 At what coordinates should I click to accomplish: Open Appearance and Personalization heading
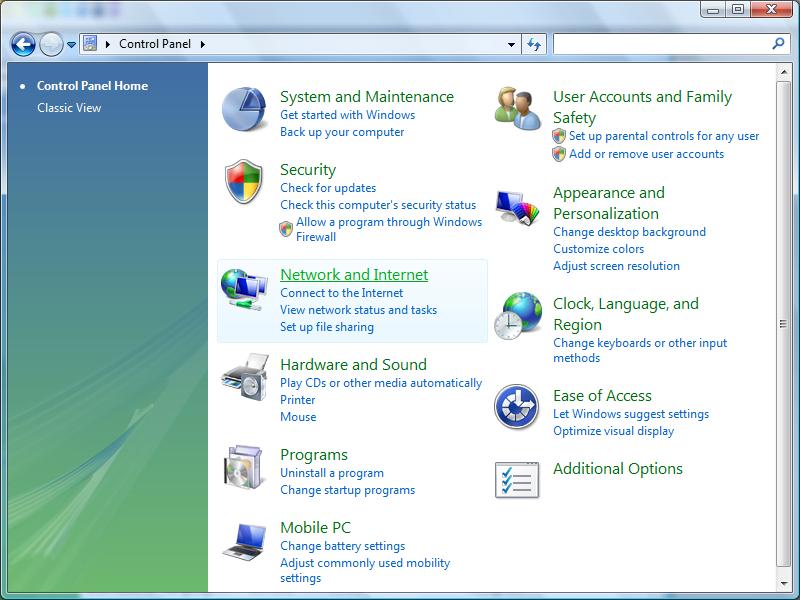[x=609, y=203]
